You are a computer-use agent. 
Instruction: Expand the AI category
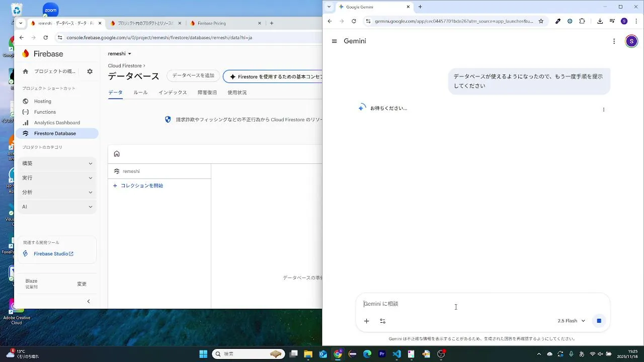pyautogui.click(x=57, y=207)
